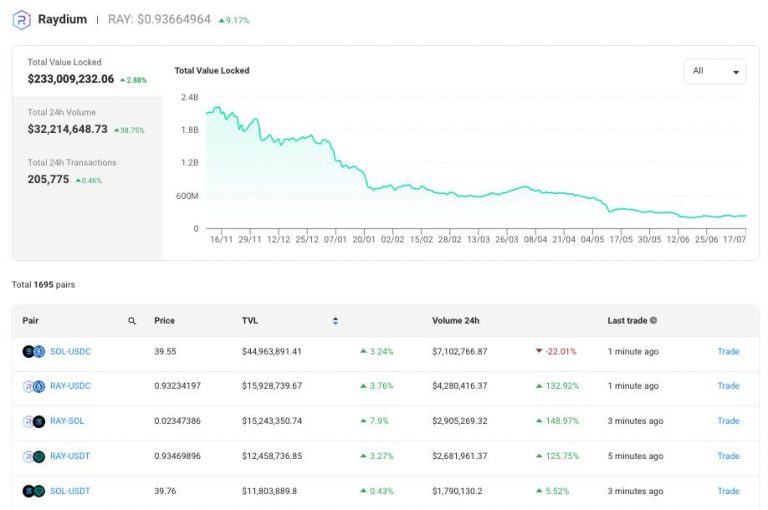Click the TVL sort arrows icon
Screen dimensions: 768x510
335,321
